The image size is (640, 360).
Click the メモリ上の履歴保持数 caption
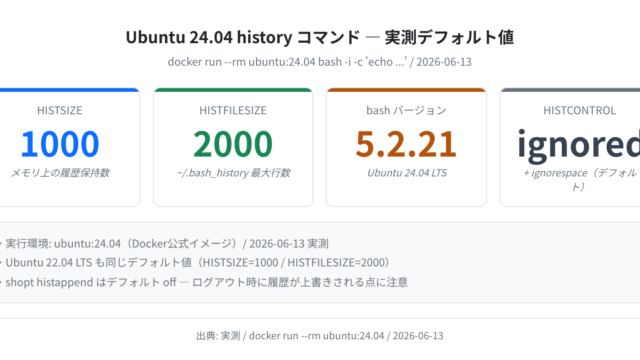click(x=60, y=173)
